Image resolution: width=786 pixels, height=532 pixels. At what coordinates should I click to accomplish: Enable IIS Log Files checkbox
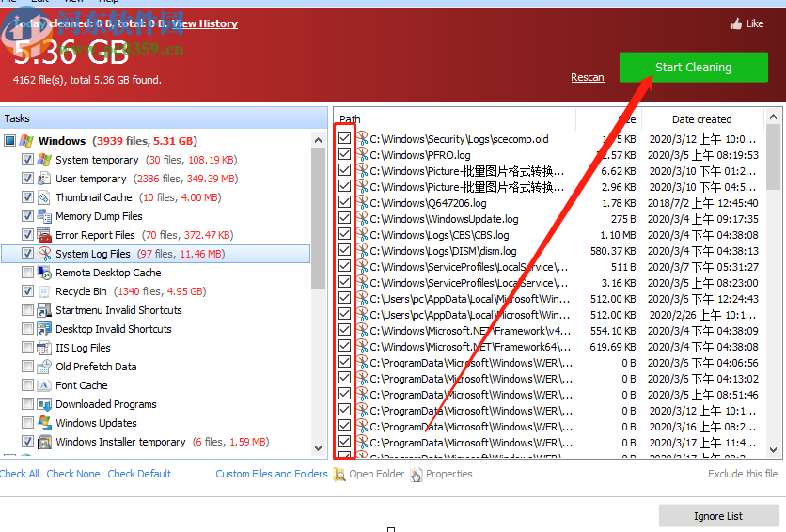[27, 348]
